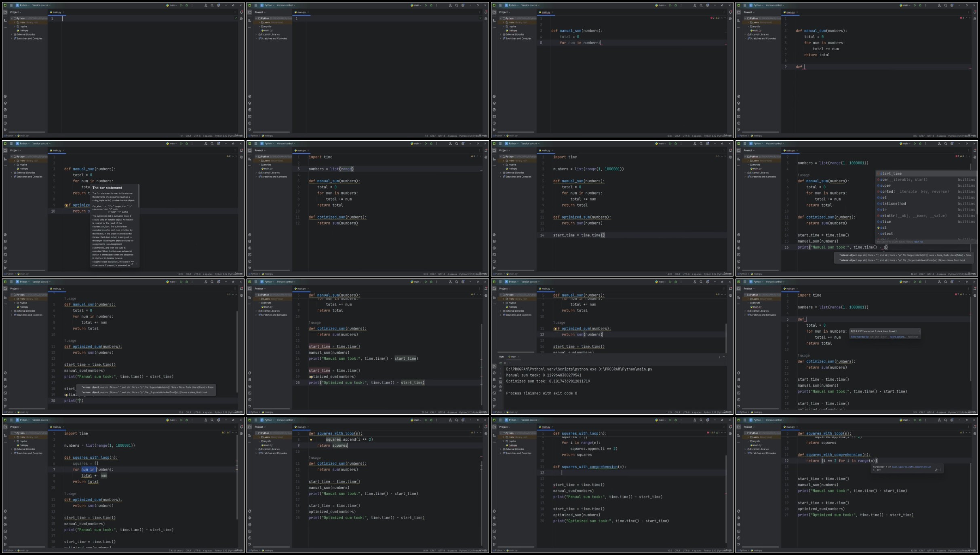Toggle soft-wrap icon beside the Run console output

[x=500, y=378]
